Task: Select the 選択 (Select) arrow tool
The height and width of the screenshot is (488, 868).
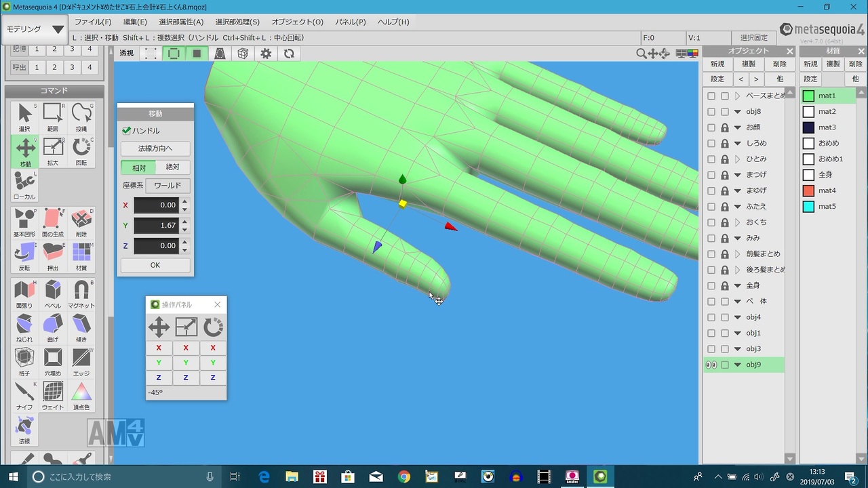Action: 24,117
